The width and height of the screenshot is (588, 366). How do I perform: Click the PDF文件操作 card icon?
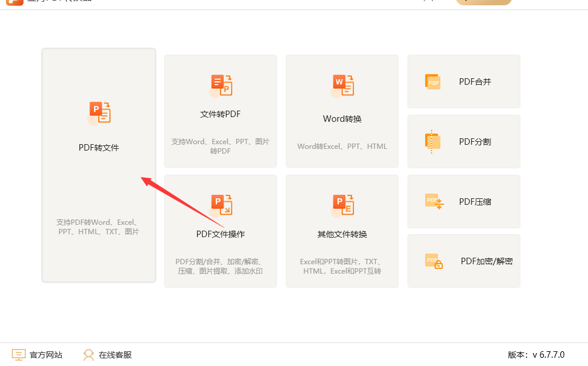[221, 206]
